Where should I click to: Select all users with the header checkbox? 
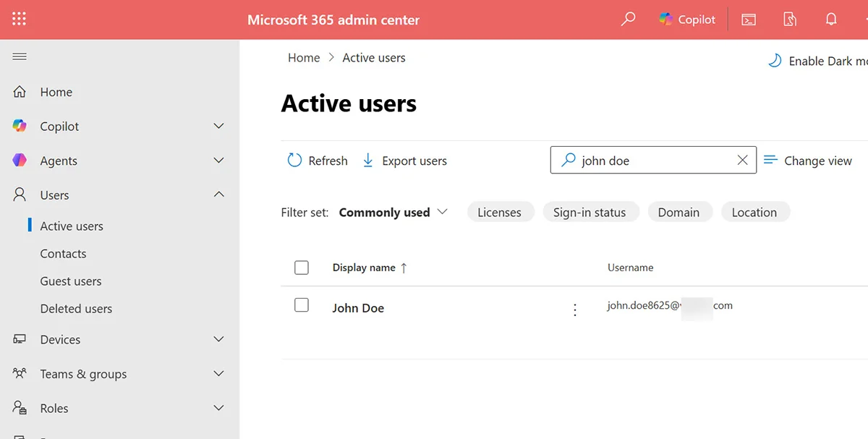click(302, 267)
